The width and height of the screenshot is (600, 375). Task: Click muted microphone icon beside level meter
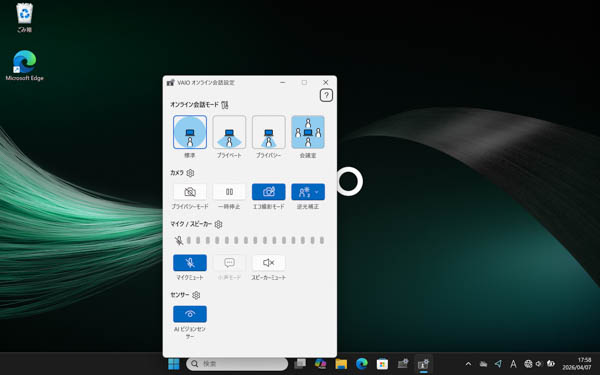[179, 240]
